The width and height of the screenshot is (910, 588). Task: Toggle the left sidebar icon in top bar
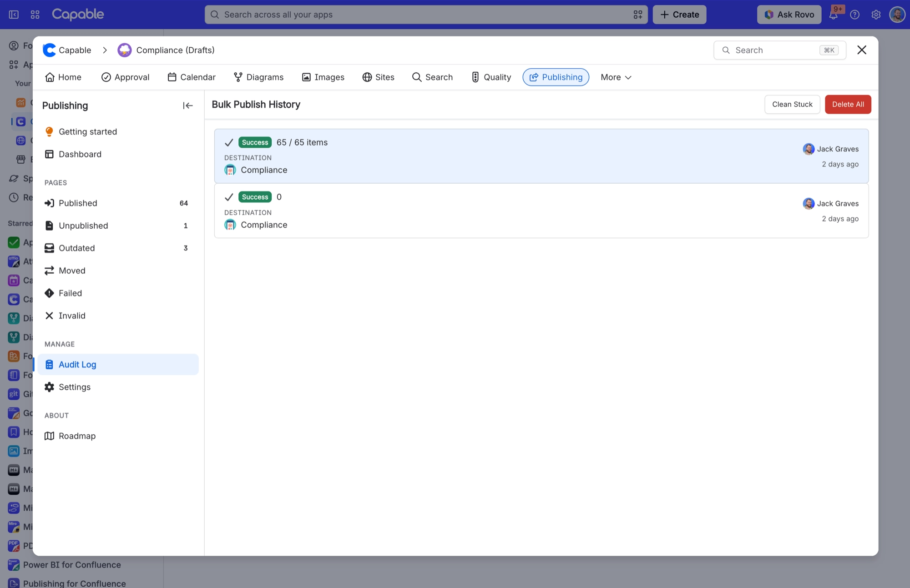click(x=14, y=15)
